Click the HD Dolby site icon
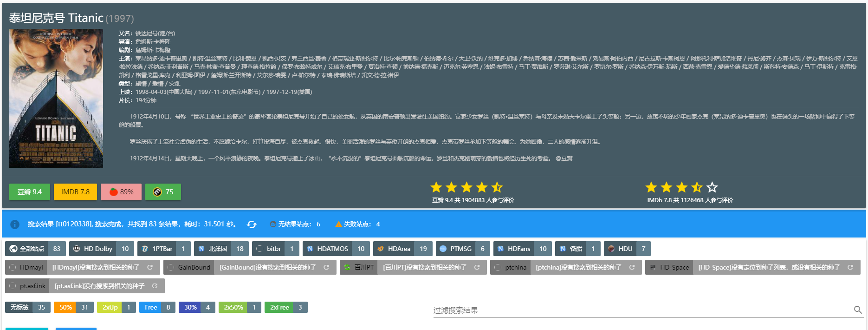This screenshot has width=868, height=330. [77, 249]
